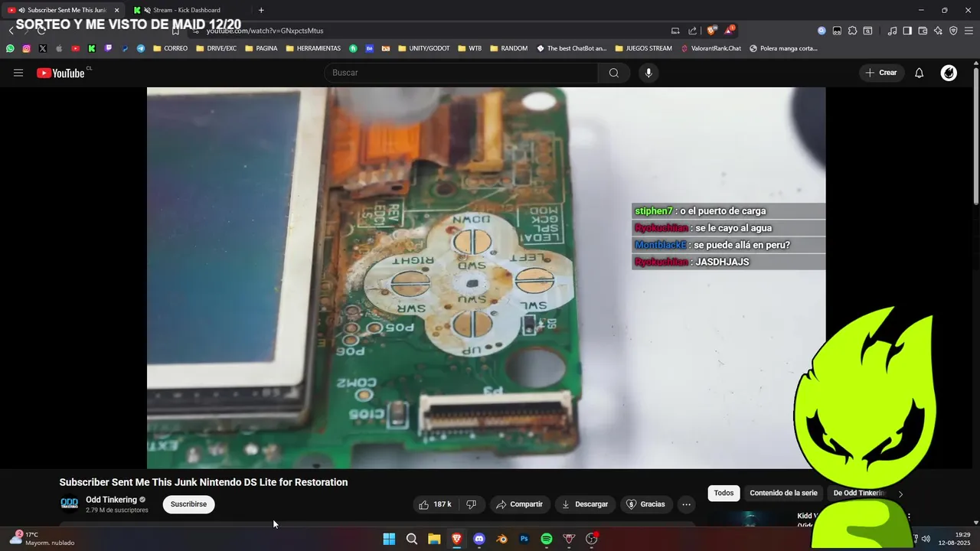The image size is (980, 551).
Task: Open the Telegram bookmark icon
Action: [141, 48]
